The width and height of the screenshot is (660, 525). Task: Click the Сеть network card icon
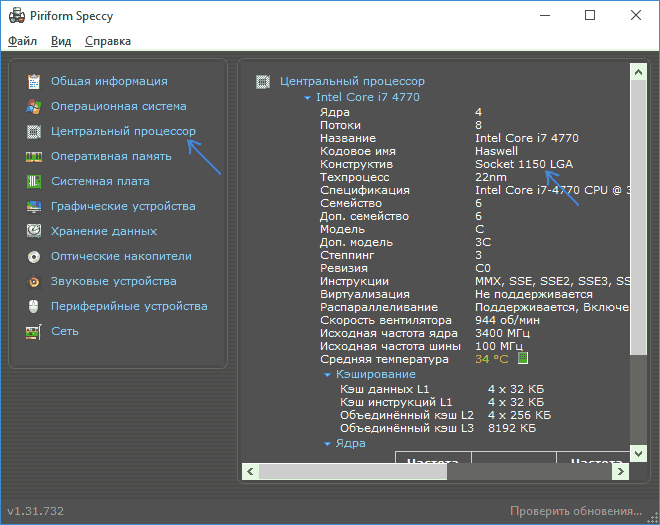34,331
